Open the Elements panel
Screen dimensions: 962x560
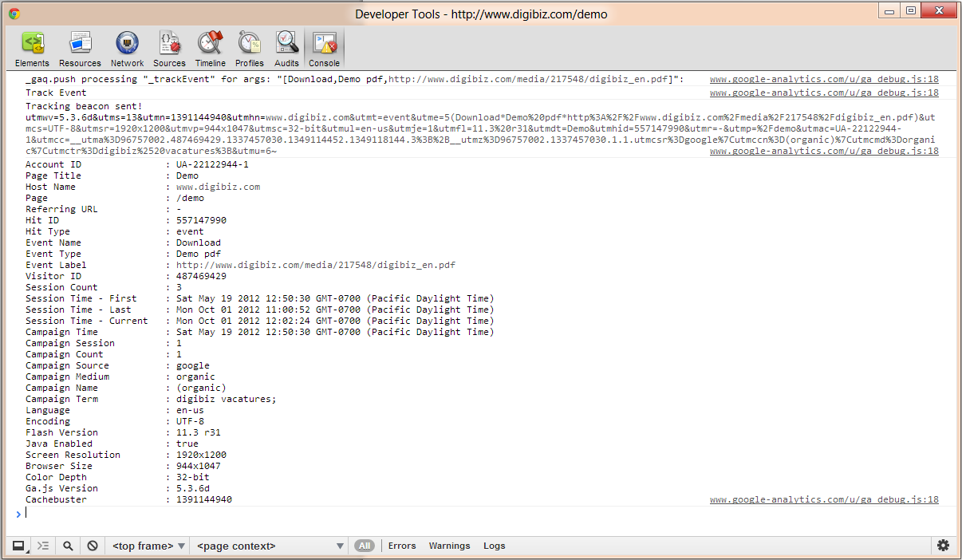(x=32, y=49)
